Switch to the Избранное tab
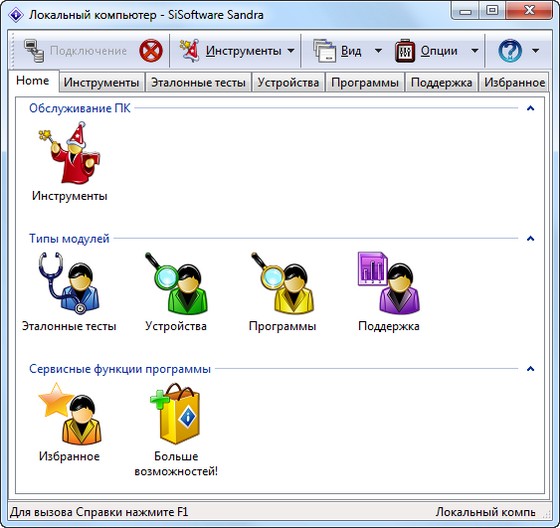Screen dimensions: 560x528 point(514,83)
